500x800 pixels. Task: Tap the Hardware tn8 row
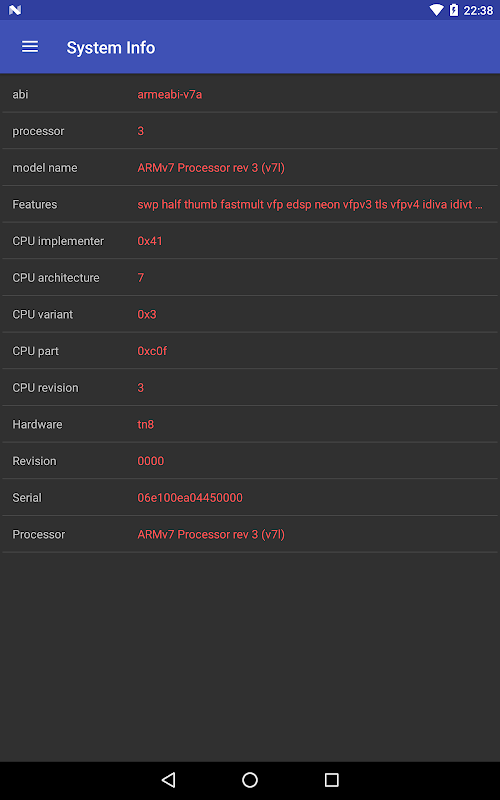click(x=250, y=424)
